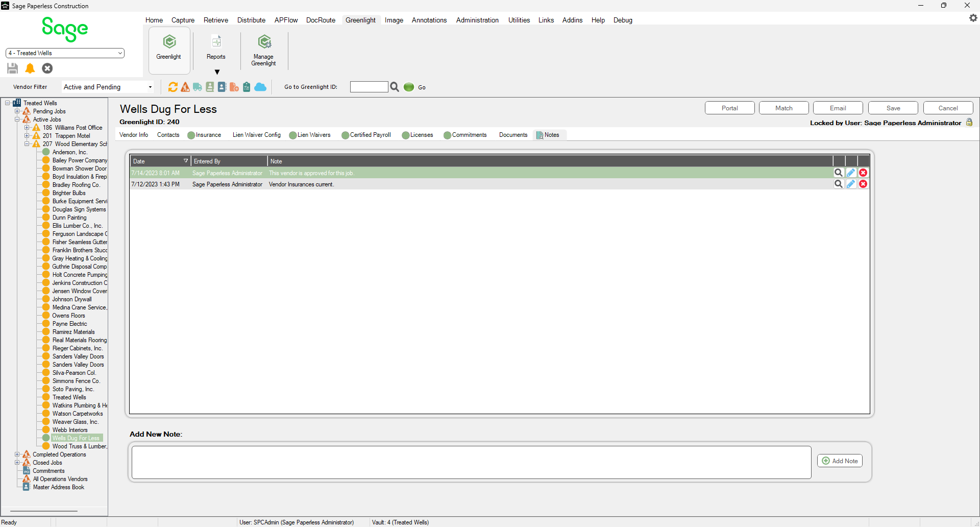Open the APFlow menu

click(286, 20)
